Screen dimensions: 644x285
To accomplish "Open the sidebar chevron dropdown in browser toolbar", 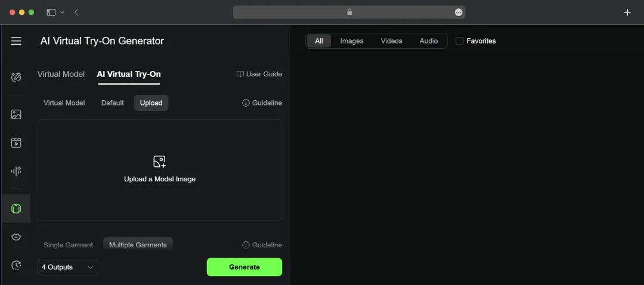I will [63, 13].
